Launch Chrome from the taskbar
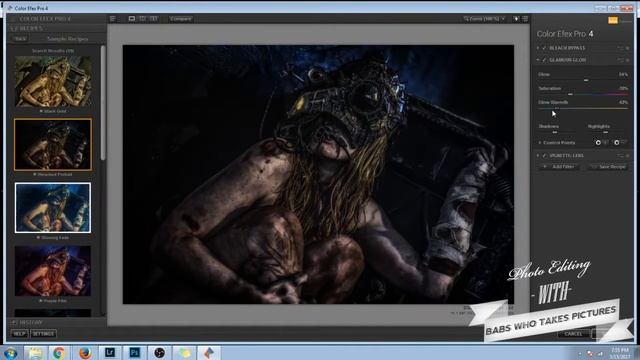The height and width of the screenshot is (360, 640). tap(59, 353)
